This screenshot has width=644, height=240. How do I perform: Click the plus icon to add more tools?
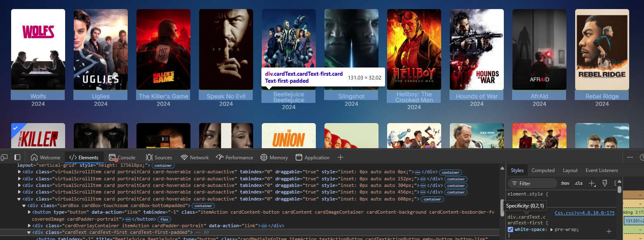[341, 157]
